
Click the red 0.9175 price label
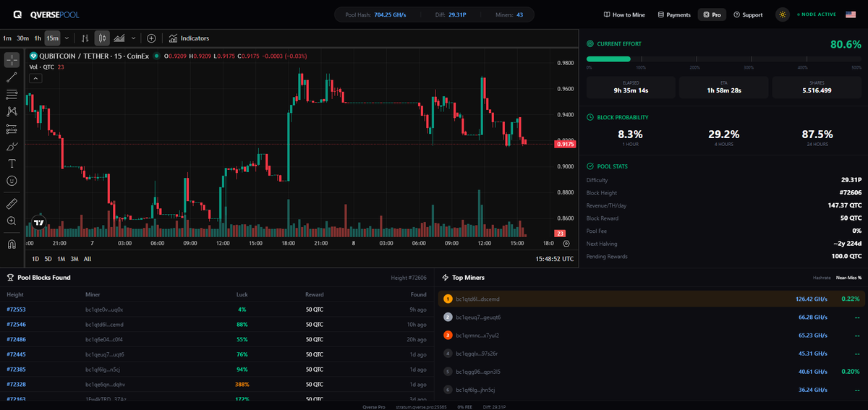tap(566, 145)
